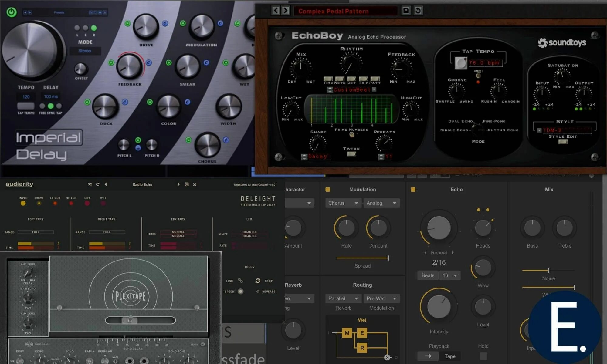Click the randomize preset shuffle icon
Screen dimensions: 607x364
(90, 184)
